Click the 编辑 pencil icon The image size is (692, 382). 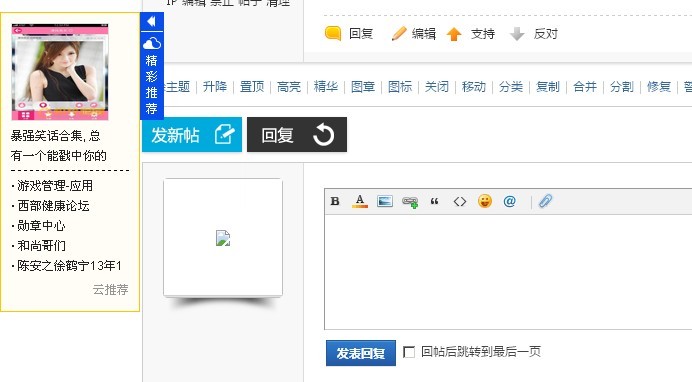click(399, 34)
